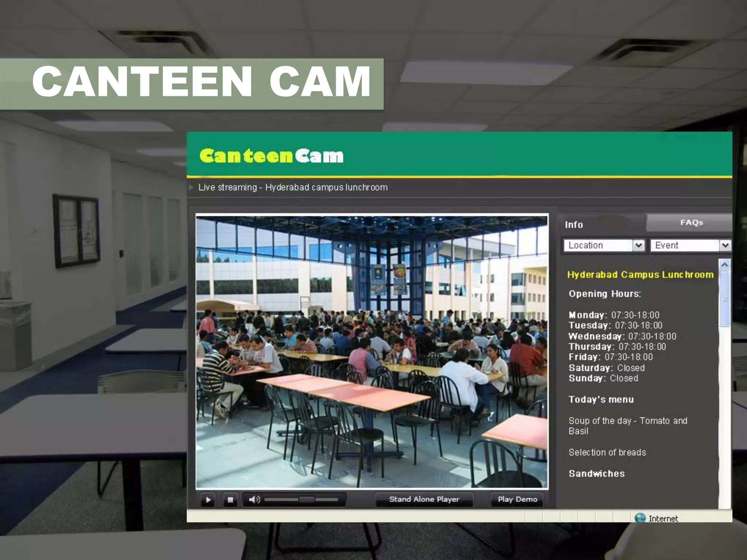
Task: Click the 'Today's menu' heading
Action: 601,400
